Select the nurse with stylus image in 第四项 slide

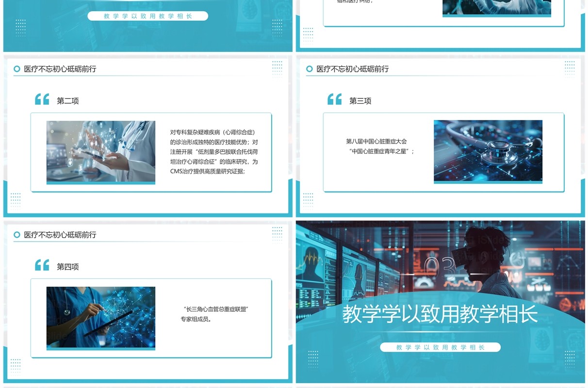click(x=101, y=318)
